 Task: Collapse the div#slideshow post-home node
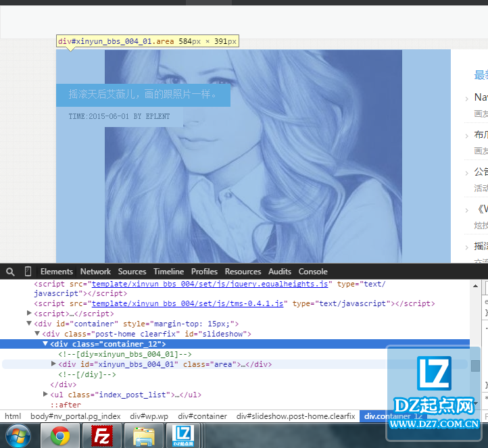(x=37, y=334)
